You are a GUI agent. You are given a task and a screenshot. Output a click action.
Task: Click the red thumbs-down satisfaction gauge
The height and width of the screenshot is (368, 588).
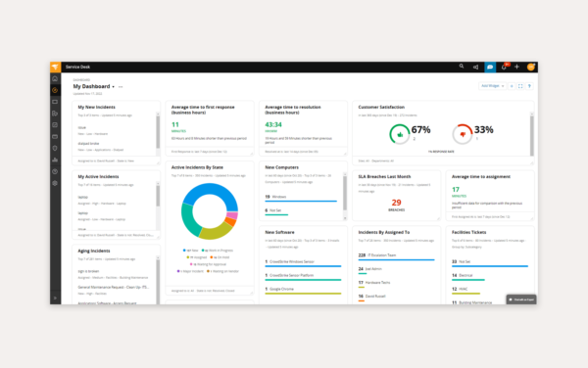coord(463,134)
